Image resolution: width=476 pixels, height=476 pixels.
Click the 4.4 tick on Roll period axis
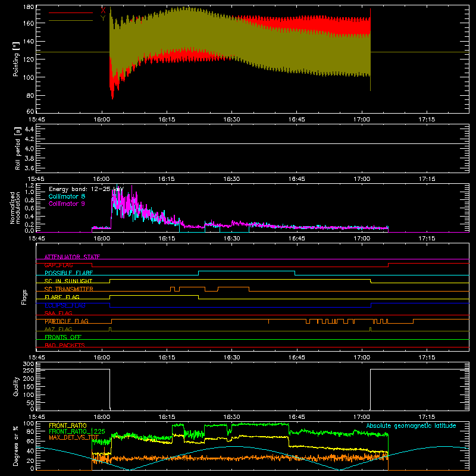[29, 129]
